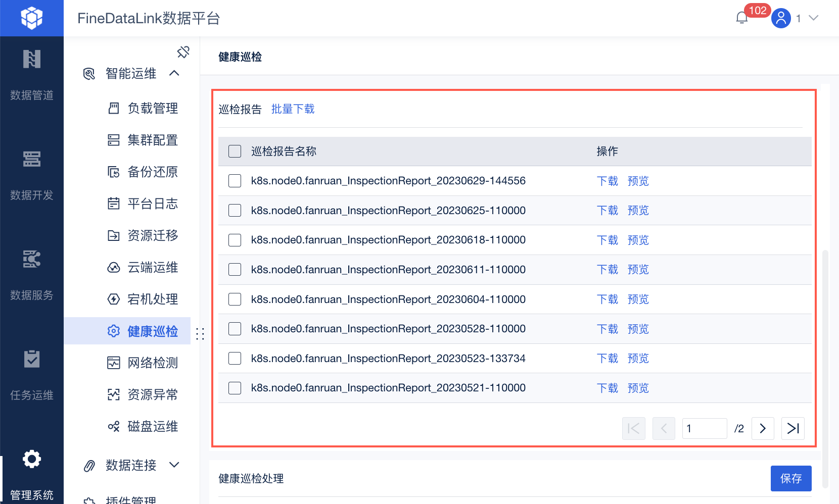
Task: Click the page number input field
Action: tap(705, 429)
